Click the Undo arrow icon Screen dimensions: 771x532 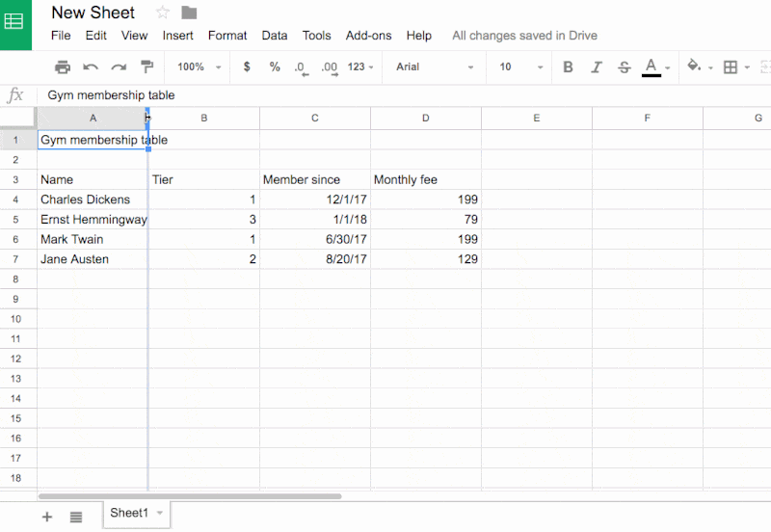tap(91, 66)
